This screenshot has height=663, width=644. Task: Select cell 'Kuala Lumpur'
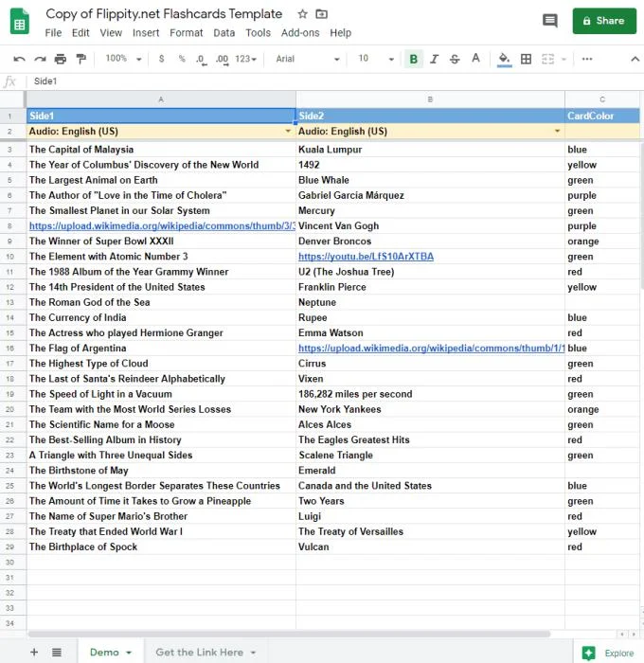pos(430,150)
